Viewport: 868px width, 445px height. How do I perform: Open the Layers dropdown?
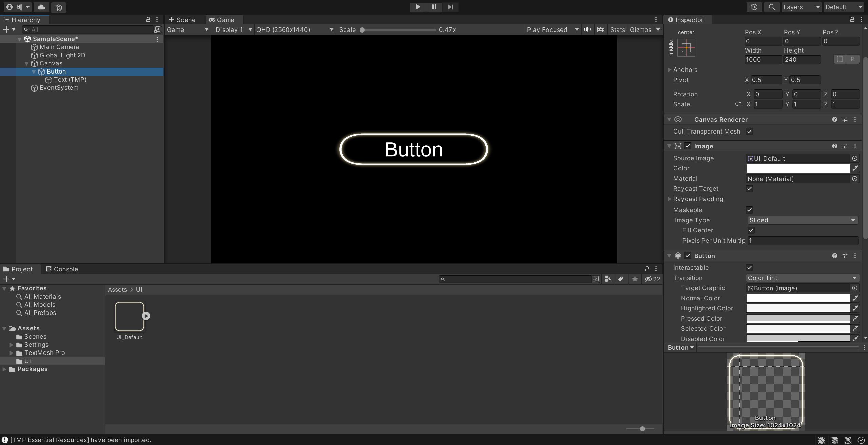[x=801, y=7]
